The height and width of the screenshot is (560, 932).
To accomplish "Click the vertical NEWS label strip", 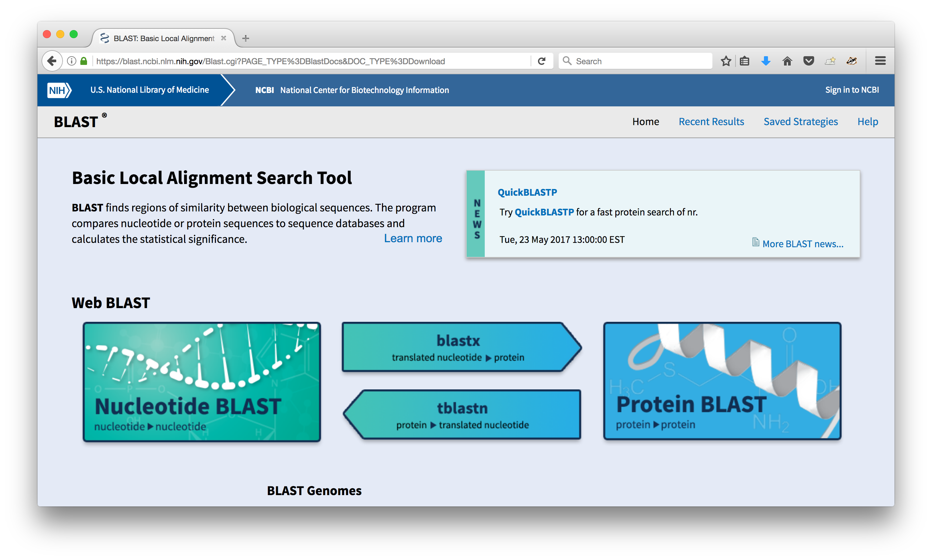I will point(476,214).
